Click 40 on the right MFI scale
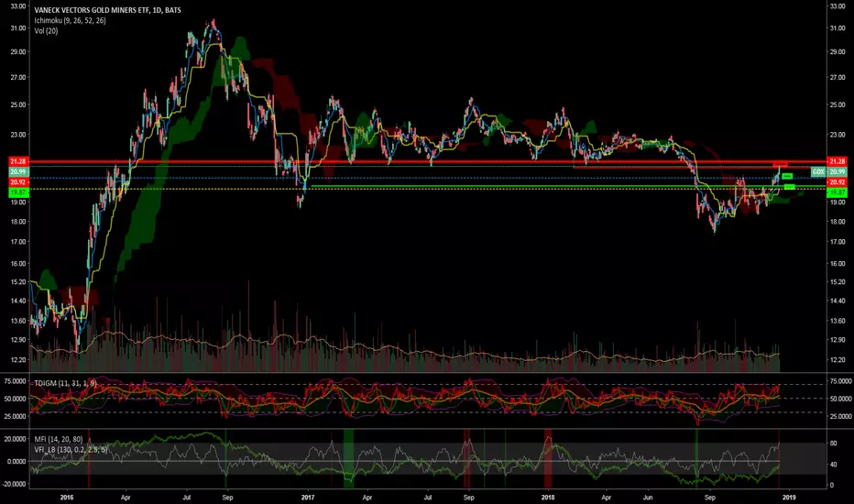 click(833, 465)
